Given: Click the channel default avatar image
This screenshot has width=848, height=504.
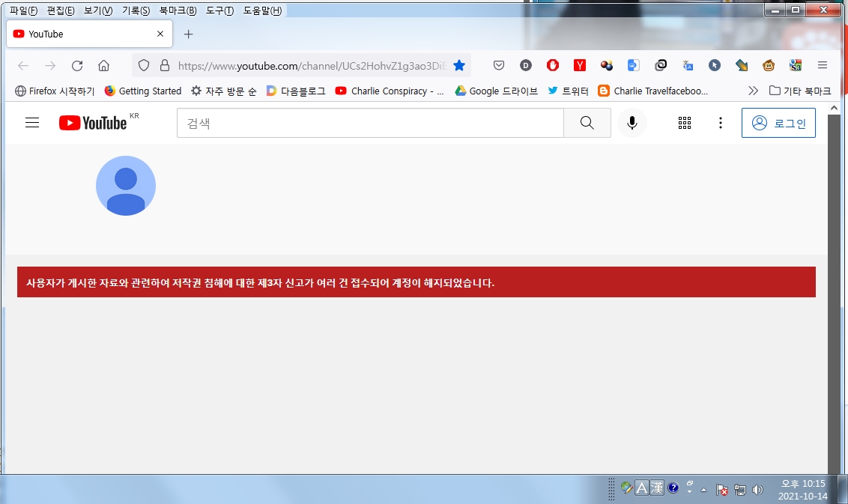Looking at the screenshot, I should pos(125,186).
